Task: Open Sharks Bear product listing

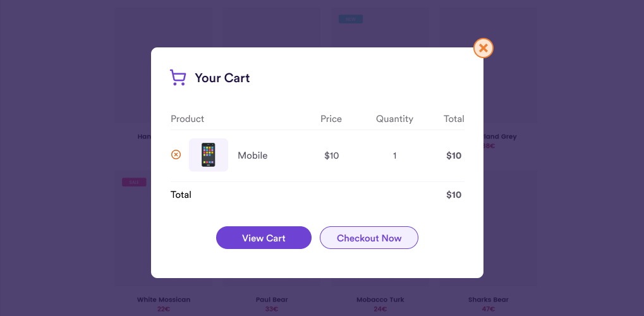Action: click(x=489, y=300)
